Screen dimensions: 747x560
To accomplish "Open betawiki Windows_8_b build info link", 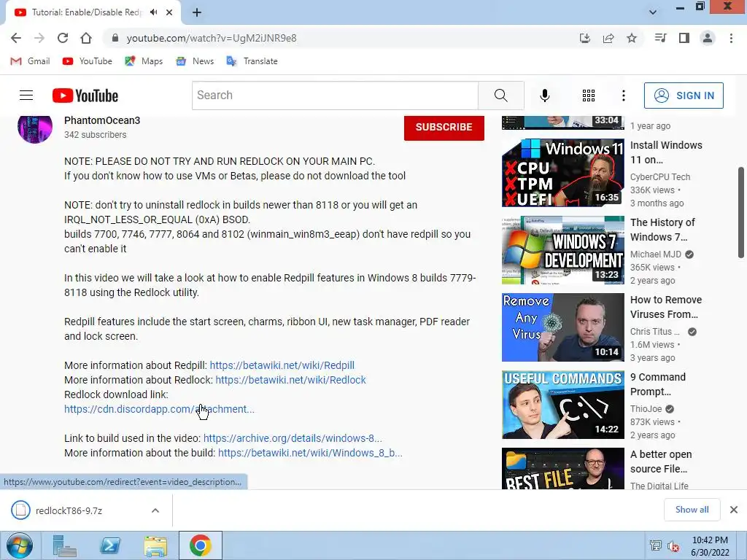I will [310, 453].
